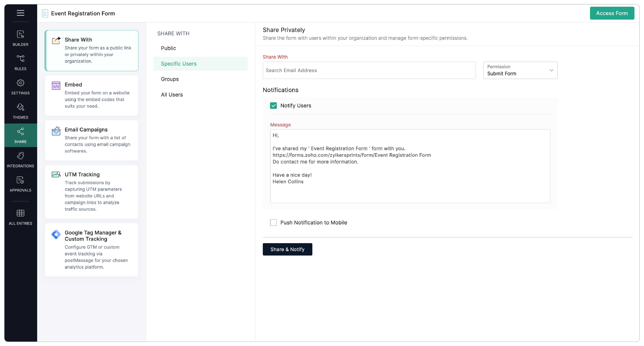Open the Themes panel
The width and height of the screenshot is (644, 346).
(x=21, y=111)
